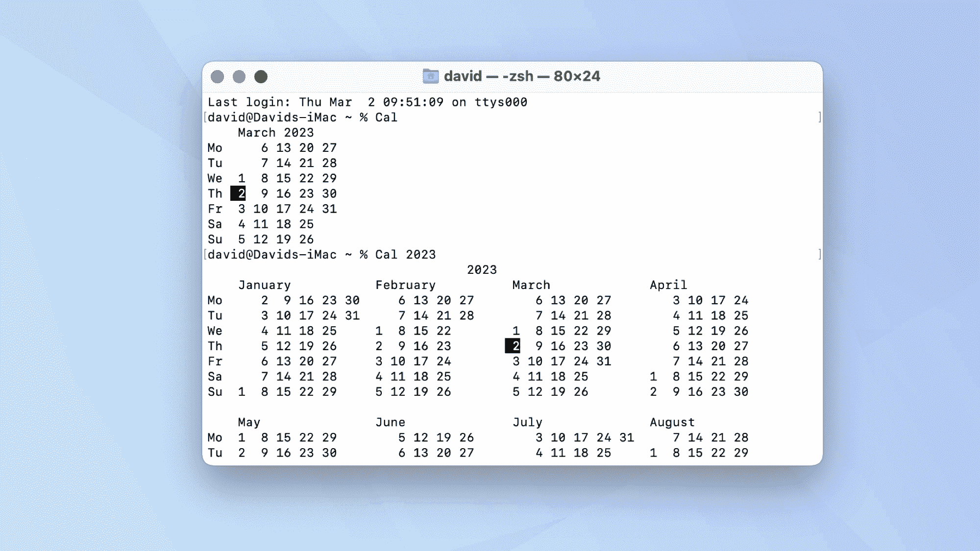Click the 'Last login: Thu Mar 2' line
This screenshot has height=551, width=980.
pos(367,102)
